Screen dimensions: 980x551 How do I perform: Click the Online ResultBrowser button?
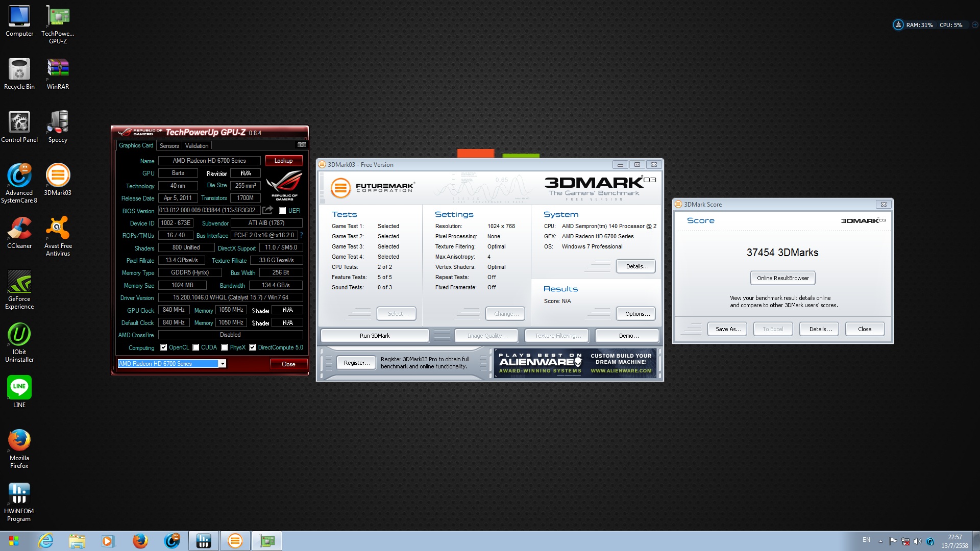click(782, 278)
